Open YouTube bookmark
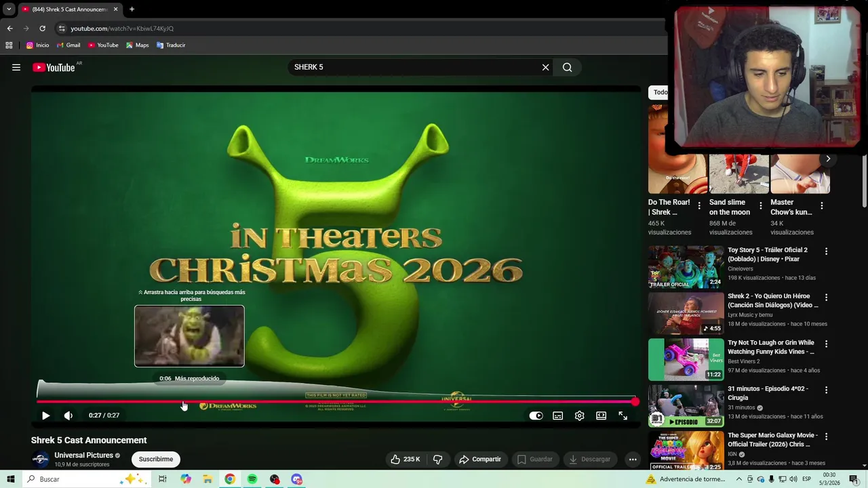The image size is (868, 488). click(x=103, y=45)
